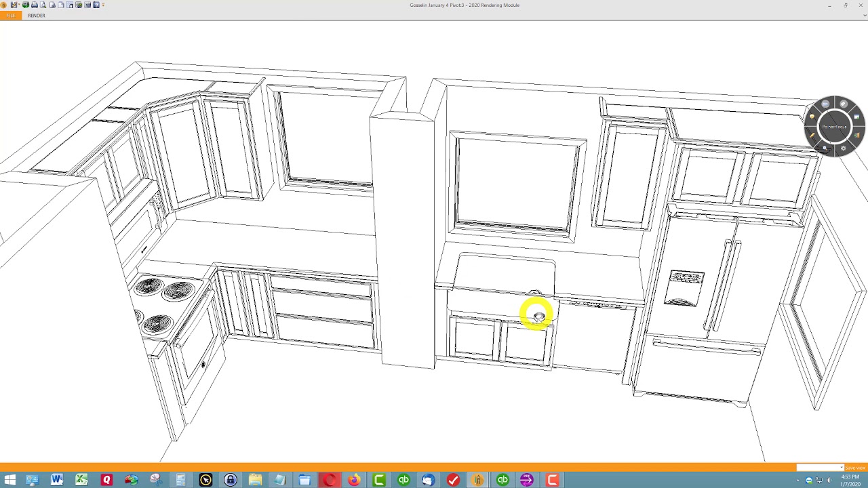Select the magnifier tool in PointerFocus wheel
Image resolution: width=868 pixels, height=488 pixels.
coord(825,148)
